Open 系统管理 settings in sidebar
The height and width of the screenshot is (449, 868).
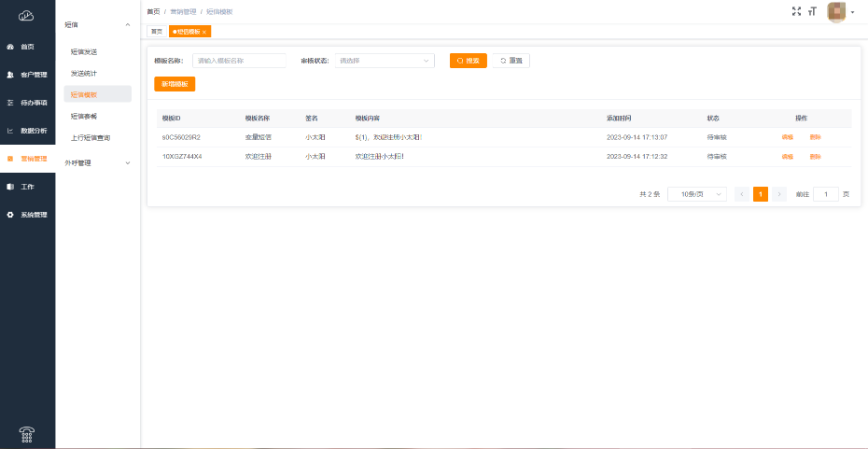click(27, 215)
